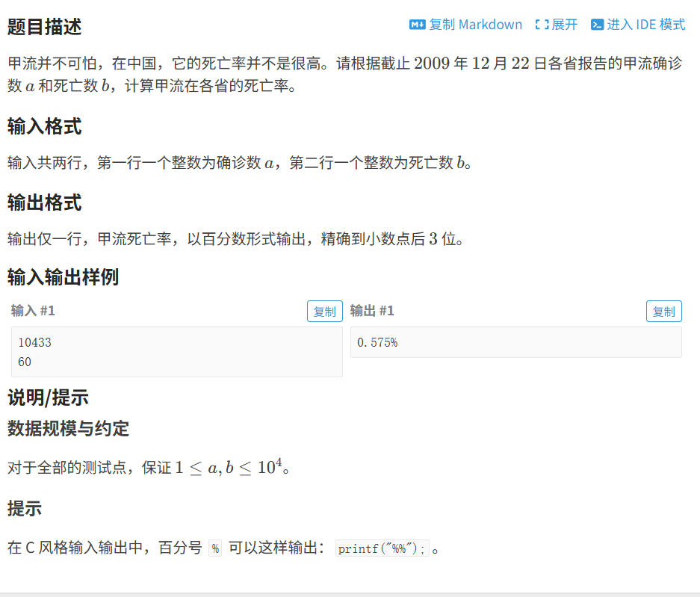Click the constraint formula 1 ≤ a,b ≤ 10^4
The height and width of the screenshot is (597, 700).
229,467
